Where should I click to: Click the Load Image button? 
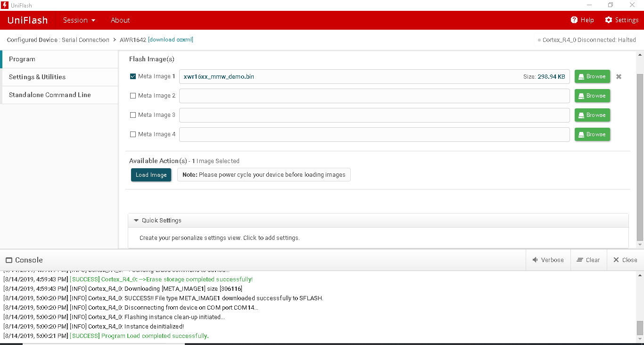[x=151, y=175]
